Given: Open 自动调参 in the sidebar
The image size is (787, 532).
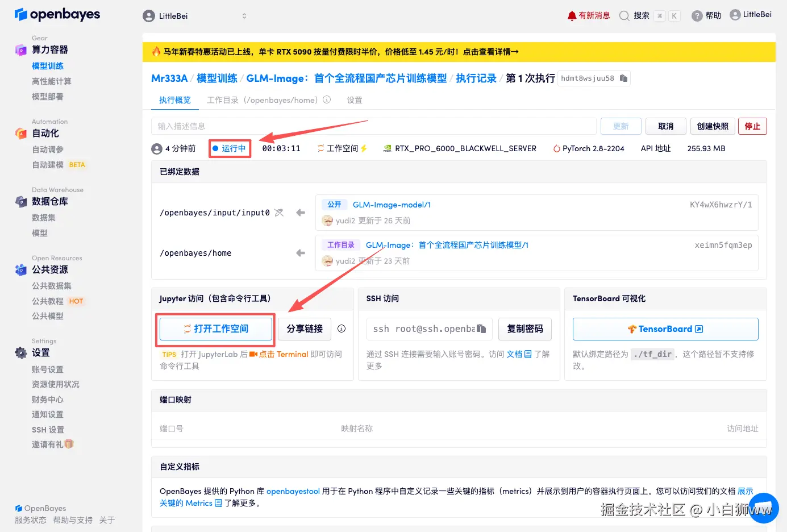Looking at the screenshot, I should 48,149.
